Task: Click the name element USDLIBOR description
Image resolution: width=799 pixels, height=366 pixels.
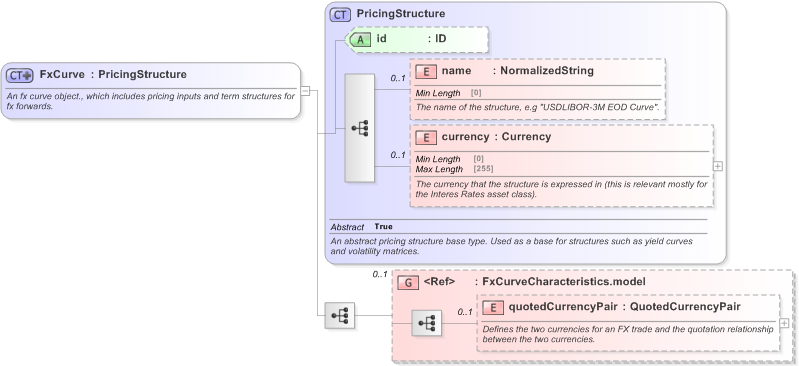Action: pyautogui.click(x=538, y=108)
